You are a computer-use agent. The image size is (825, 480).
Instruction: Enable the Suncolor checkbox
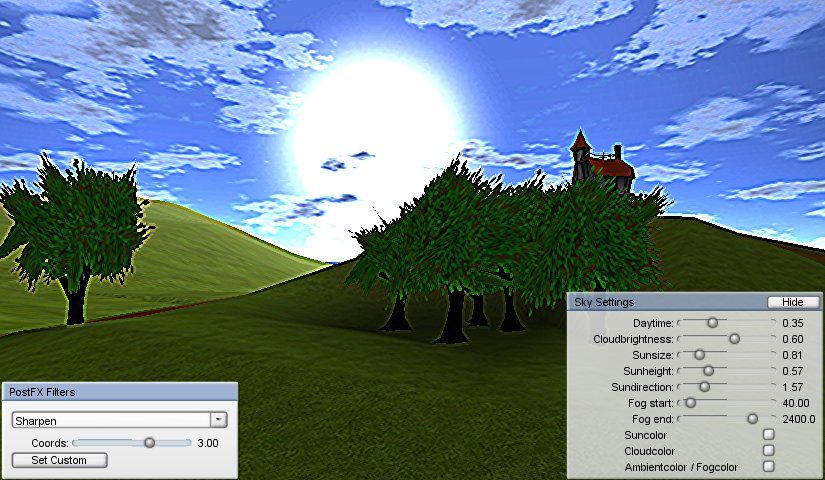tap(768, 435)
